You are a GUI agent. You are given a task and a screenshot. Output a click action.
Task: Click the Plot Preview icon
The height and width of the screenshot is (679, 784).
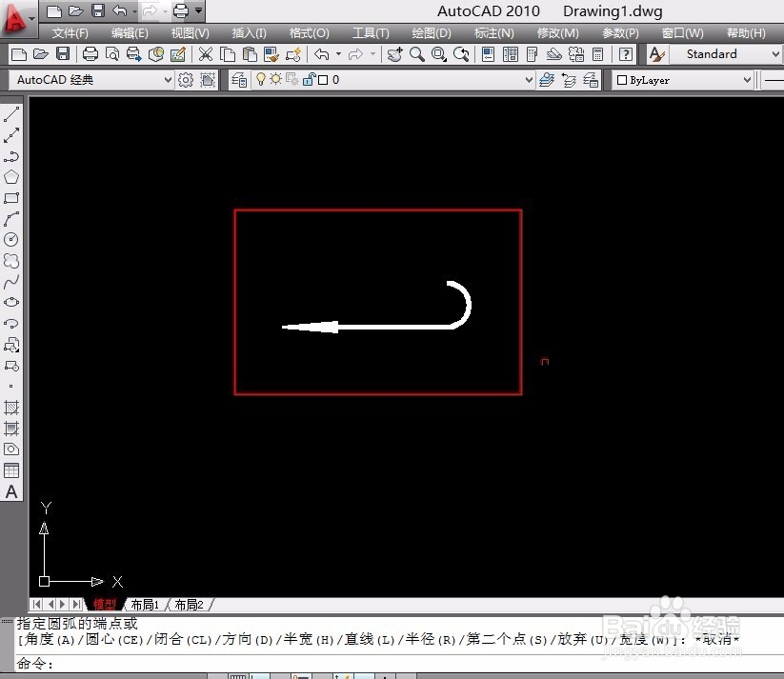click(112, 54)
